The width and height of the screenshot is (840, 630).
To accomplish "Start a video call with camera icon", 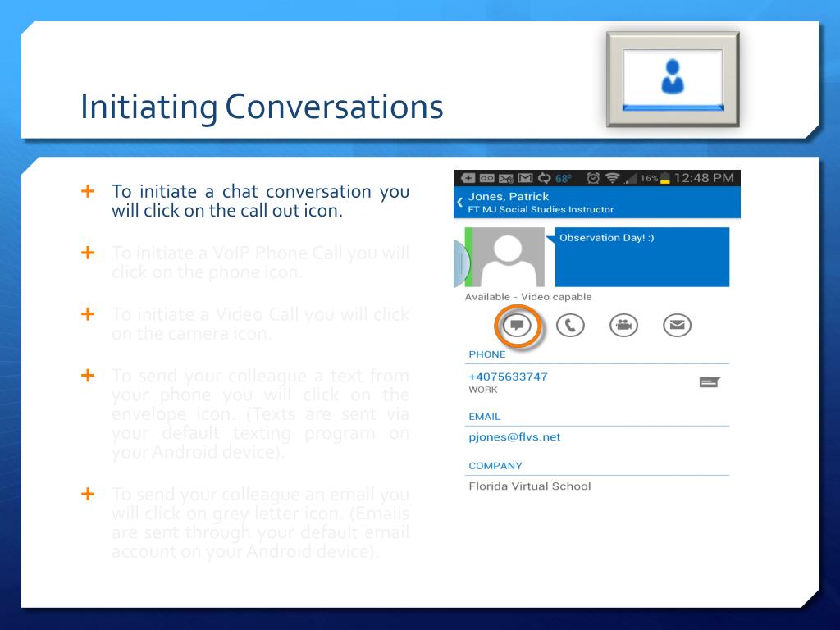I will pos(623,325).
